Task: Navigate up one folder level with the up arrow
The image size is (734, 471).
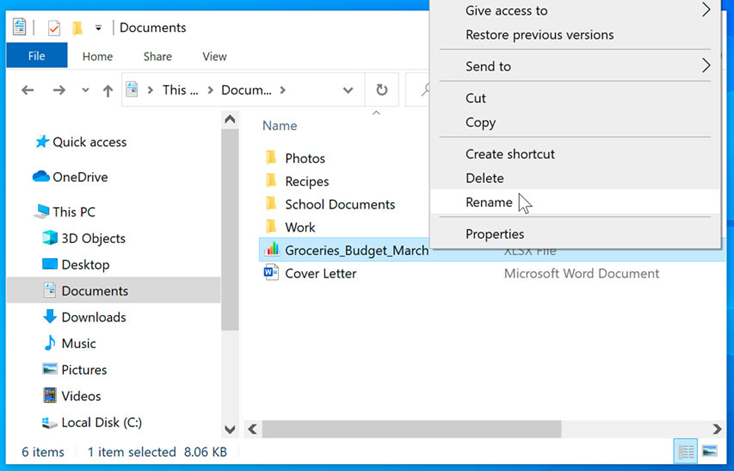Action: click(108, 90)
